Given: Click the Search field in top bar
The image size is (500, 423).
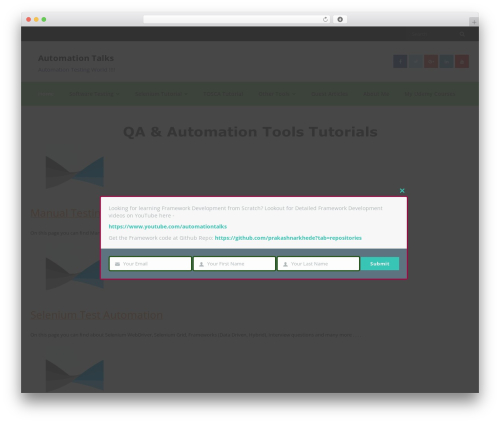Looking at the screenshot, I should 433,34.
